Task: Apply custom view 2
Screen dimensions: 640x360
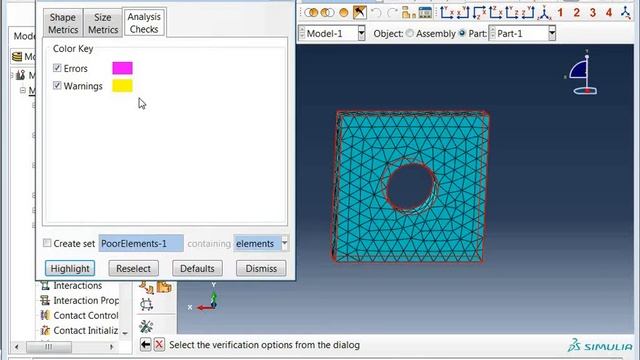Action: click(x=576, y=13)
